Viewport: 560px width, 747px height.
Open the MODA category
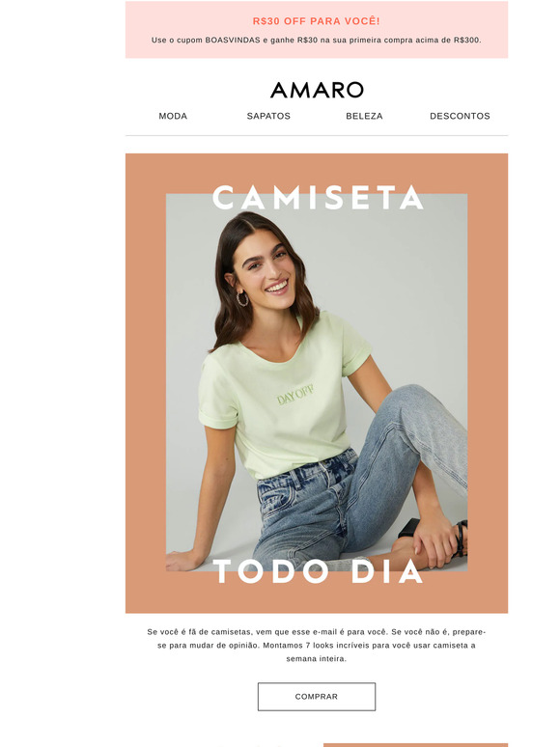[x=173, y=116]
